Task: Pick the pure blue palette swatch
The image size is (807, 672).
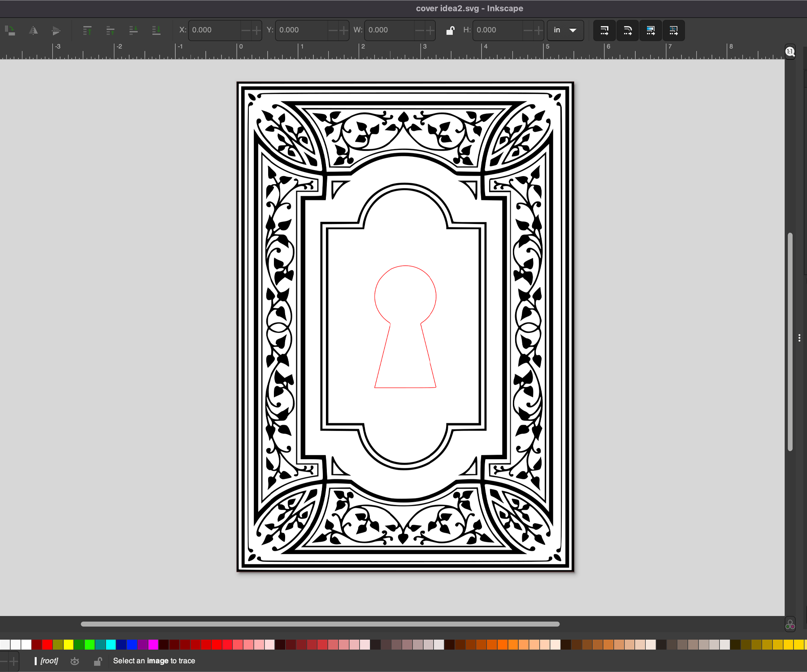Action: (132, 645)
